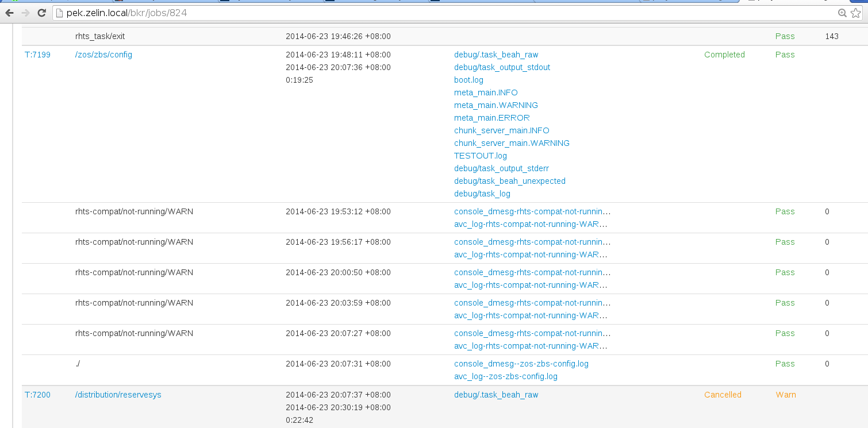Open console_dmesg log for the 19:53:12 result
Viewport: 868px width, 428px height.
(x=532, y=211)
